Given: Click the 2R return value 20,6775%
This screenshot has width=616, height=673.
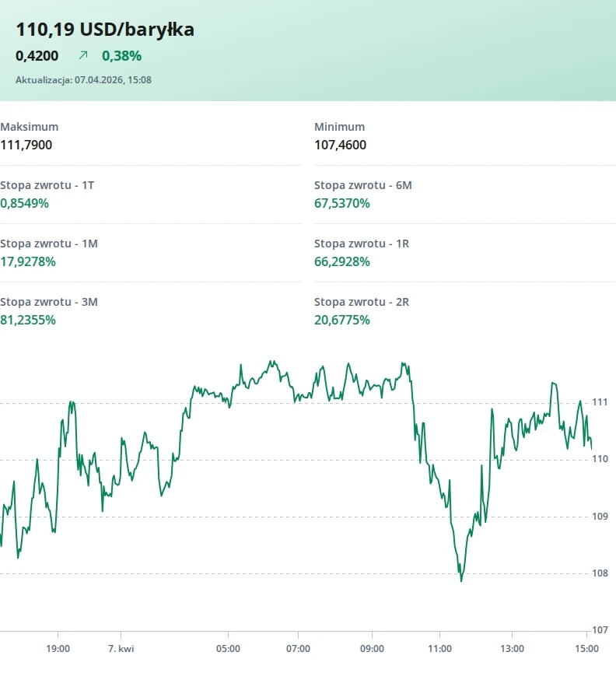Looking at the screenshot, I should point(342,320).
